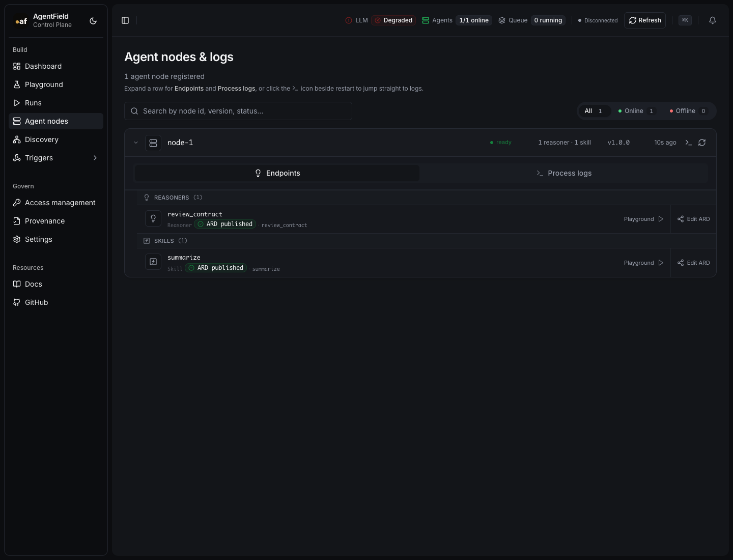
Task: Open the Playground page
Action: point(56,85)
